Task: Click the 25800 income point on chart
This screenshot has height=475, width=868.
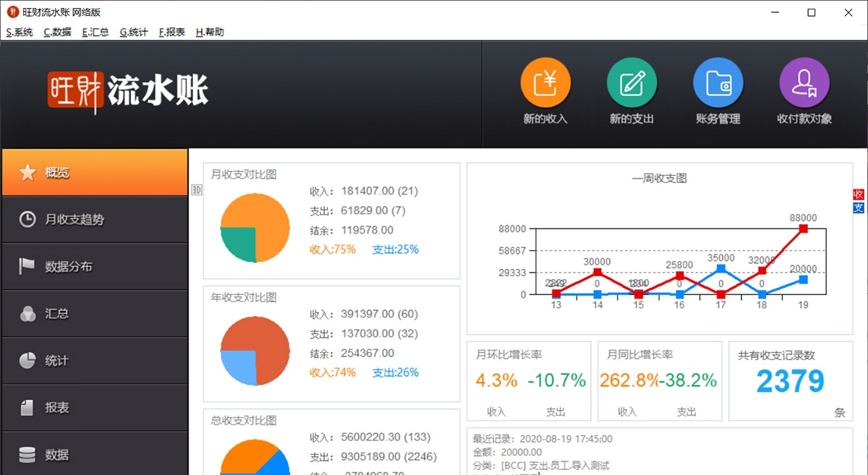Action: pyautogui.click(x=680, y=275)
